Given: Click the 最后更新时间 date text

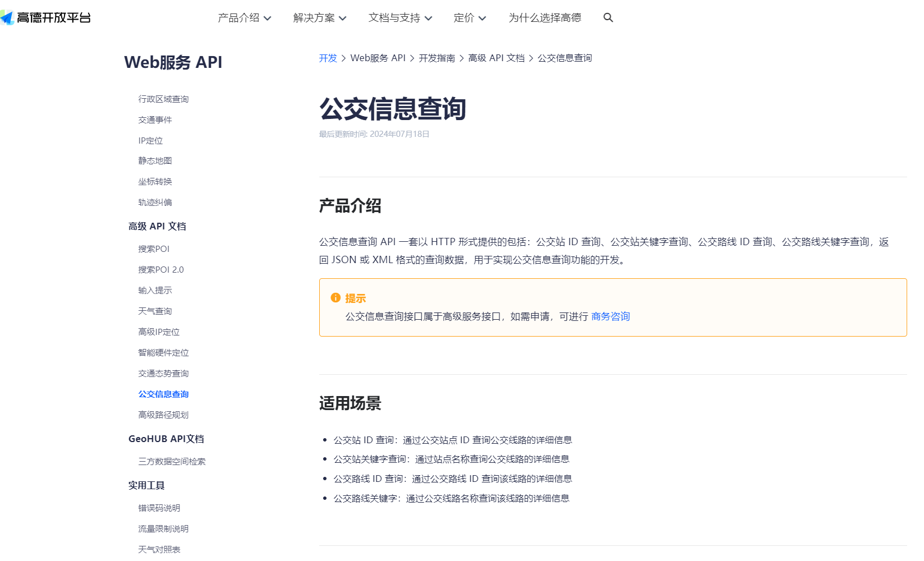Looking at the screenshot, I should click(x=374, y=134).
